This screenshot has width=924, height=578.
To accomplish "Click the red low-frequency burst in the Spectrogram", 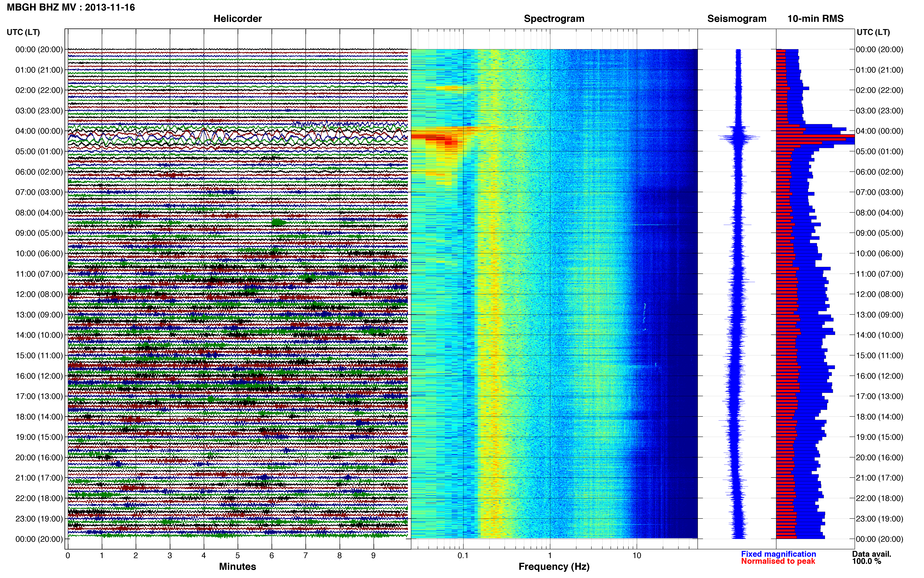I will 435,137.
